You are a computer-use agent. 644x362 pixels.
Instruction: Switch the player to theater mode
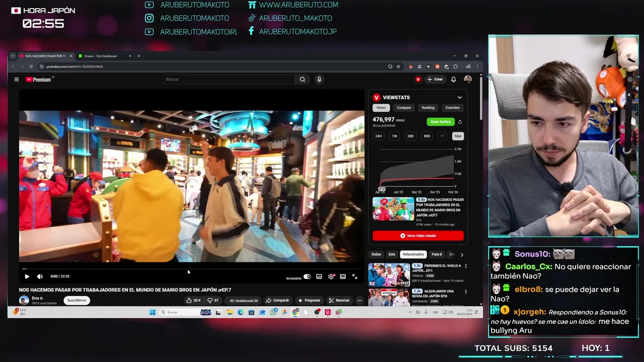(343, 277)
